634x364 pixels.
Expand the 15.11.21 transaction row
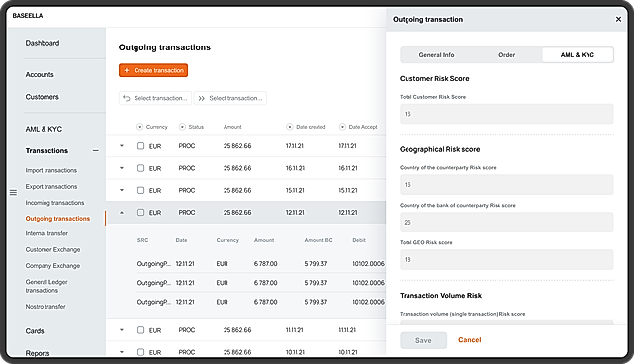(x=122, y=190)
